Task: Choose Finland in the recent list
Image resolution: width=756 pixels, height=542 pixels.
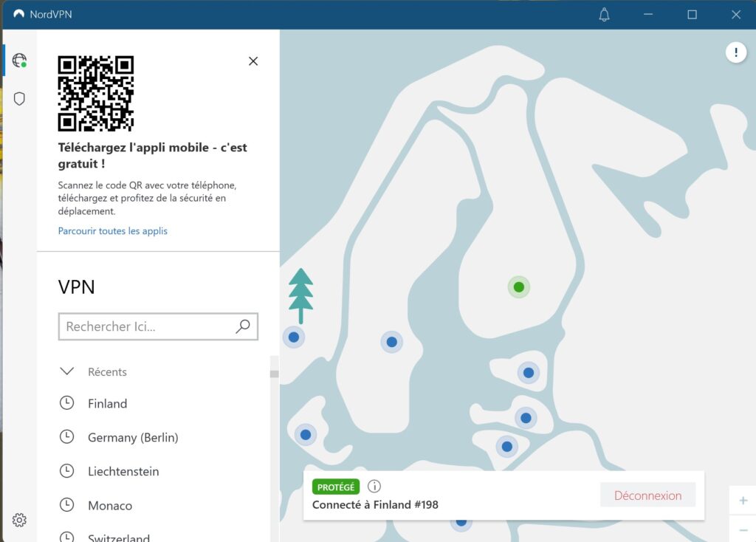Action: (108, 404)
